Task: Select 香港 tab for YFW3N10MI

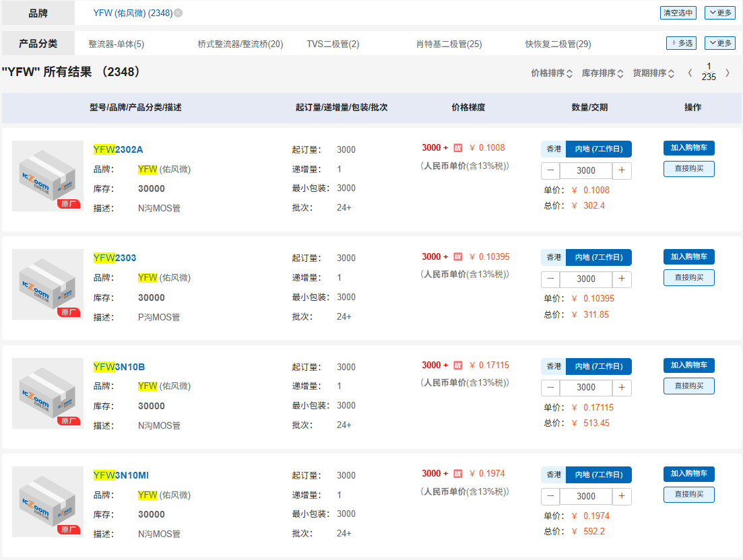Action: 554,475
